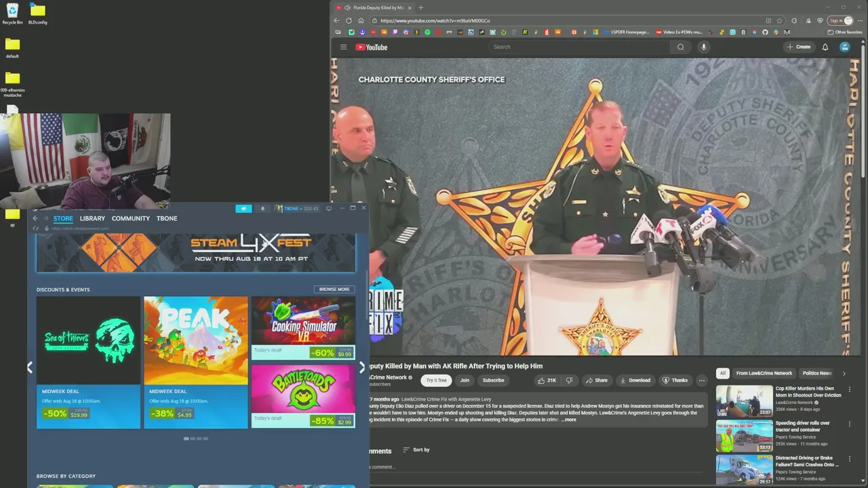Start voice search with the microphone icon

(704, 47)
